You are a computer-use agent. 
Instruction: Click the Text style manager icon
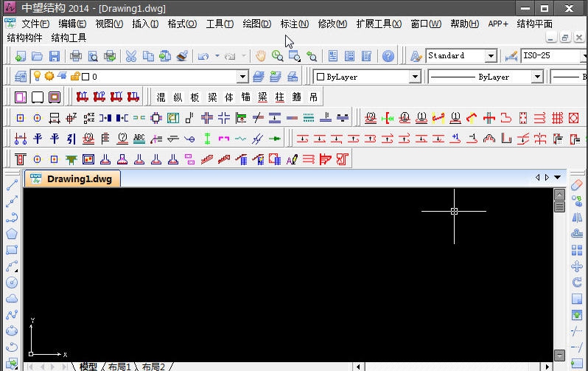pos(416,56)
